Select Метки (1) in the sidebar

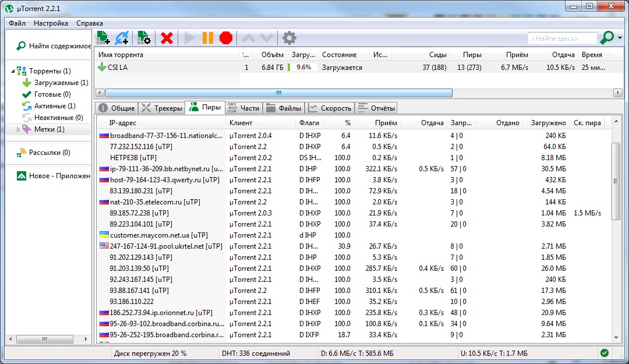49,129
